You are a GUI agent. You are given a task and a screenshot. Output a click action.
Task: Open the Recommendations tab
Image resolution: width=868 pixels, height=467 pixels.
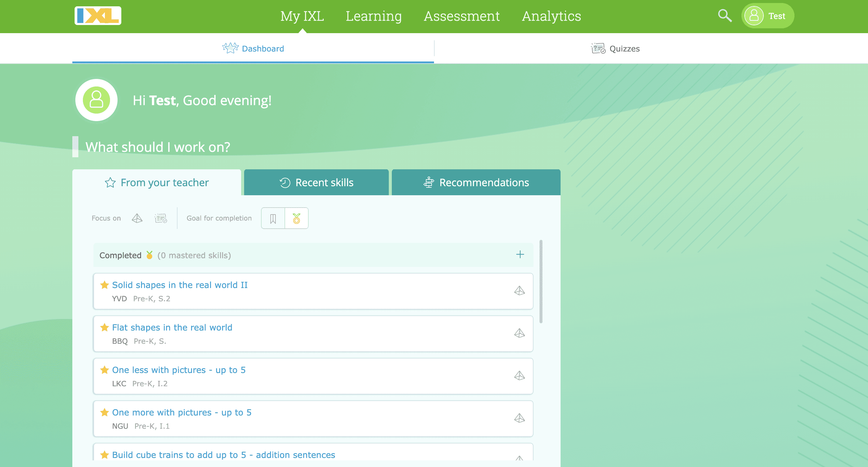coord(476,182)
